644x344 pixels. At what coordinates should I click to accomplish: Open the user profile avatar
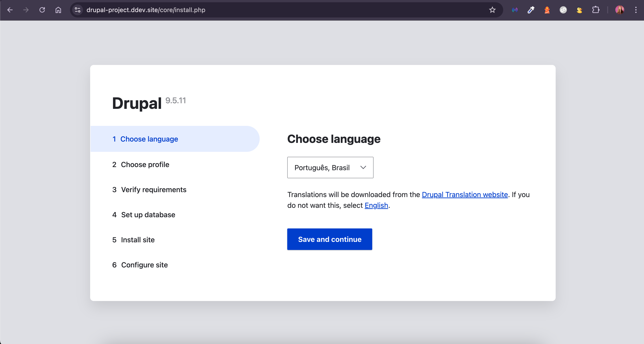[620, 10]
